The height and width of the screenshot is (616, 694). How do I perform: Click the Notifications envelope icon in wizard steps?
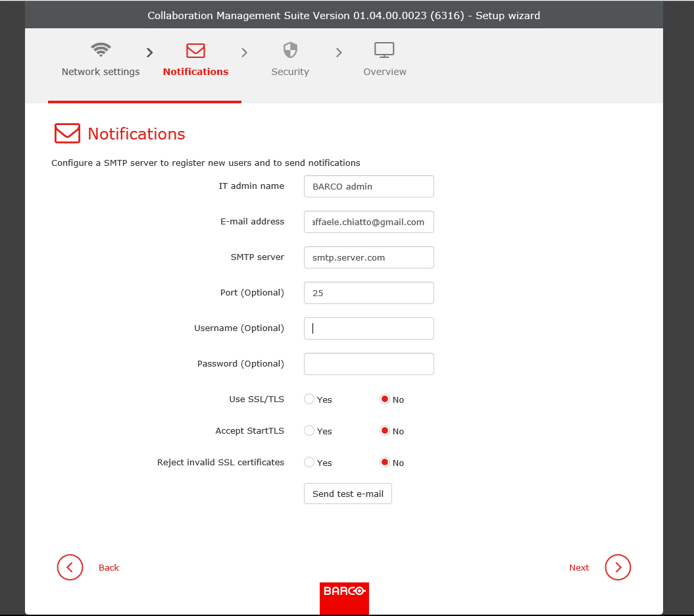click(x=195, y=51)
